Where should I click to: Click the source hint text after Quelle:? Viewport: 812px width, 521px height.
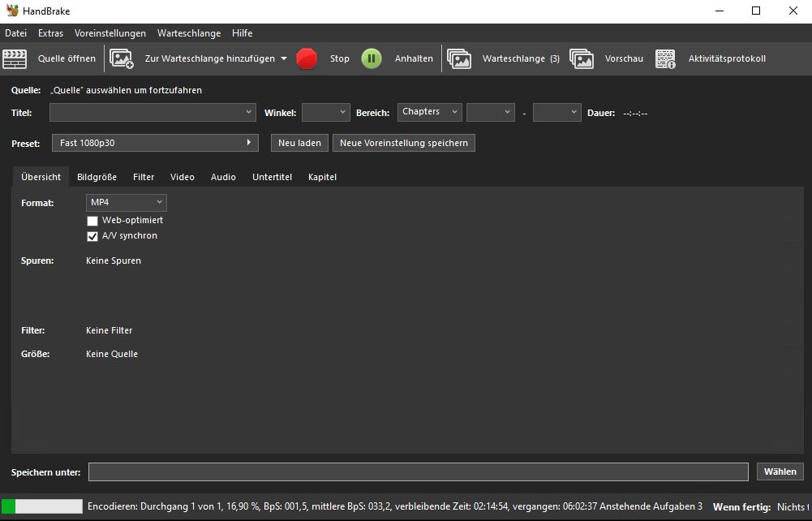(x=126, y=90)
